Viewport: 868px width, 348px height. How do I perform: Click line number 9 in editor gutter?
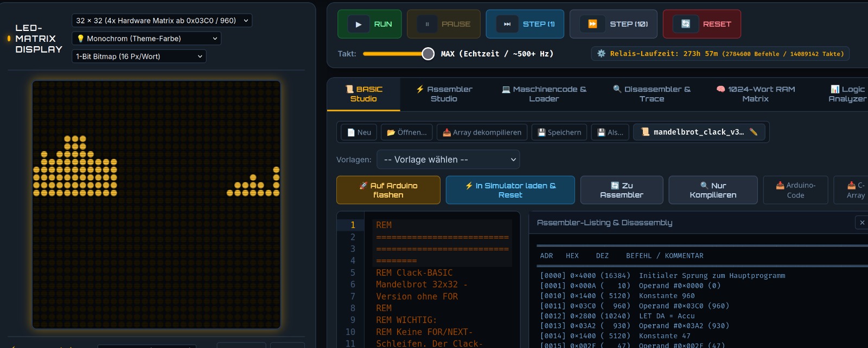(x=353, y=320)
